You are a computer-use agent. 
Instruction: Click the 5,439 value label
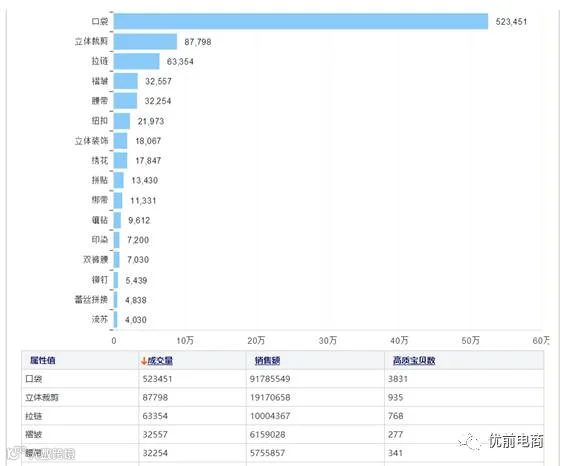pyautogui.click(x=136, y=281)
